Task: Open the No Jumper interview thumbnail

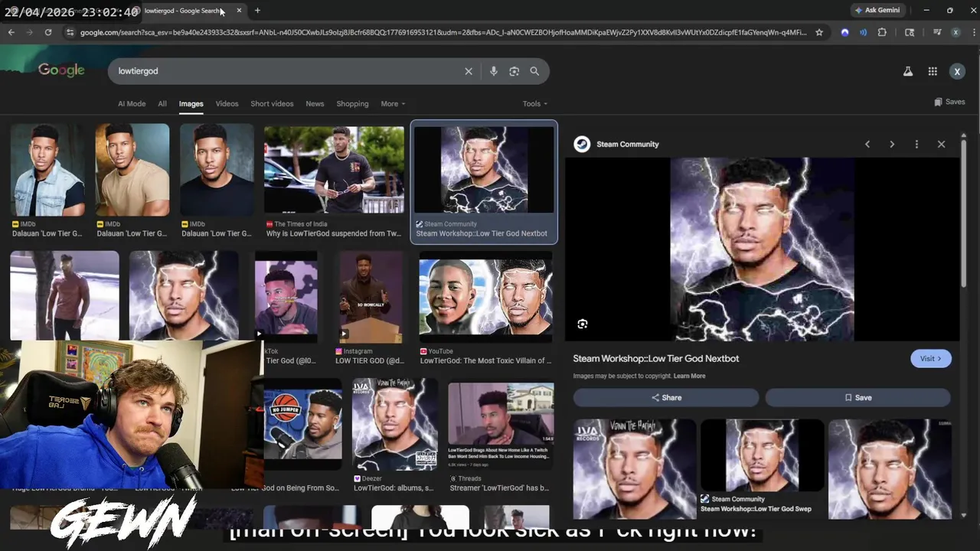Action: click(x=303, y=423)
